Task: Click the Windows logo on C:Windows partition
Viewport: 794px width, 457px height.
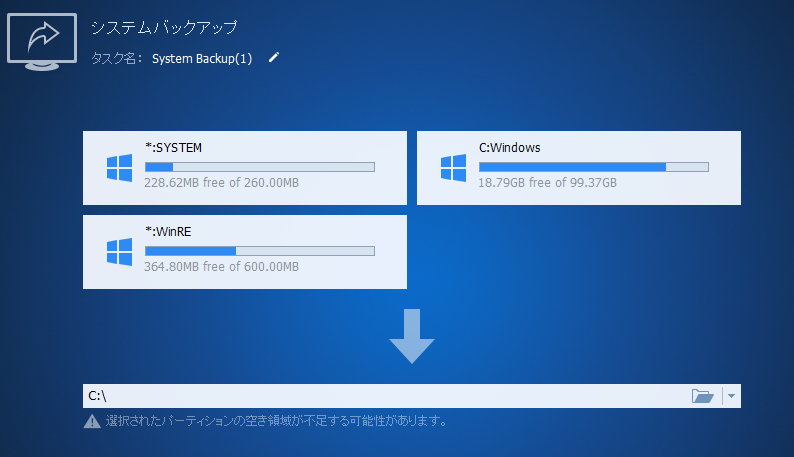Action: pos(453,168)
